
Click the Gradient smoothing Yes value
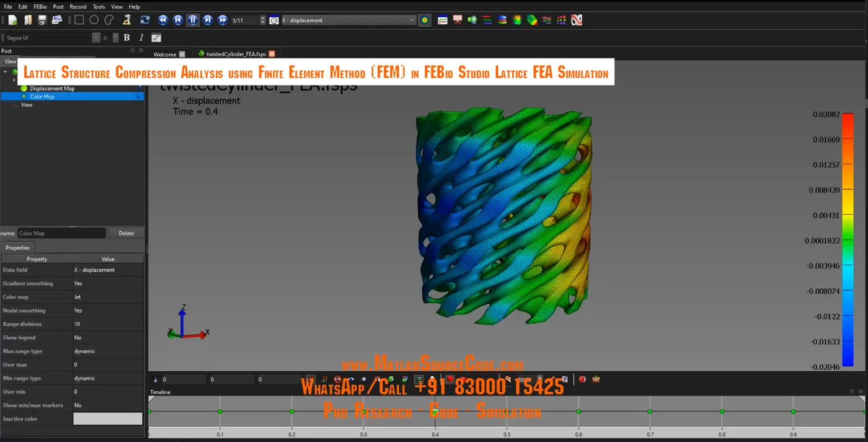108,283
